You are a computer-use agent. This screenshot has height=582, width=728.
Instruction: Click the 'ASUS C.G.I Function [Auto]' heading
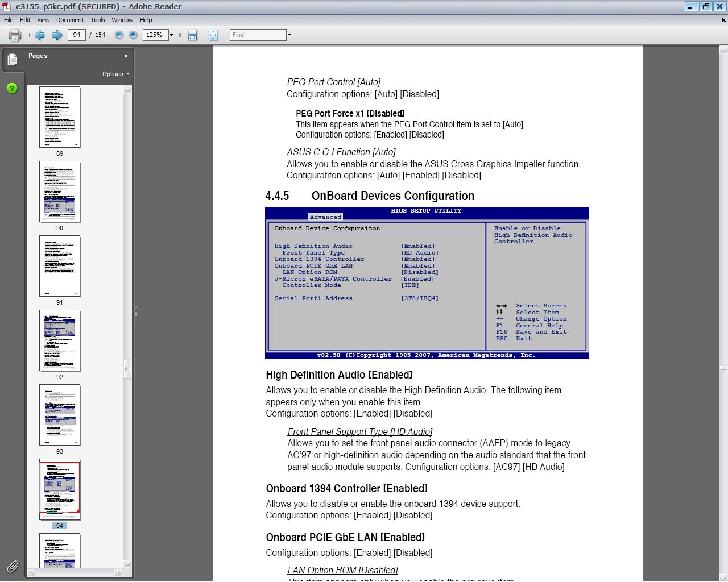341,152
